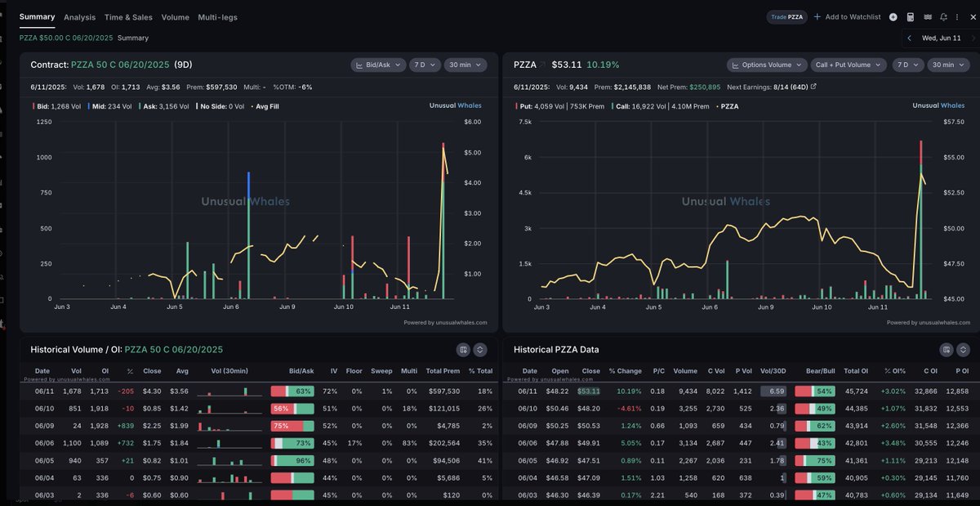Open the Time & Sales tab
Viewport: 980px width, 506px height.
[128, 17]
